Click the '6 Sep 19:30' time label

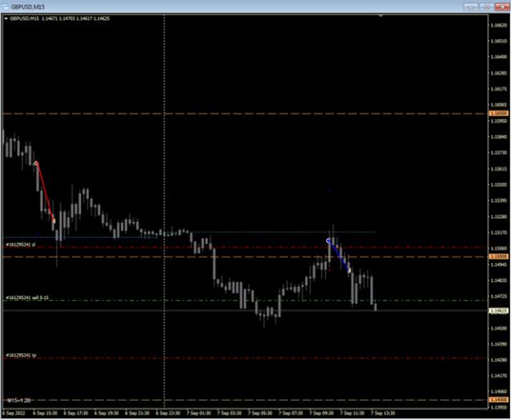tap(106, 413)
